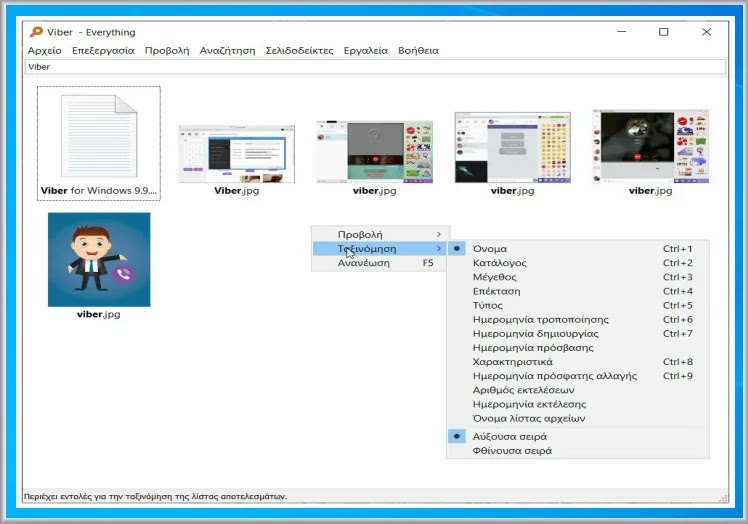Sort by Κατάλογος
Image resolution: width=748 pixels, height=524 pixels.
coord(578,263)
